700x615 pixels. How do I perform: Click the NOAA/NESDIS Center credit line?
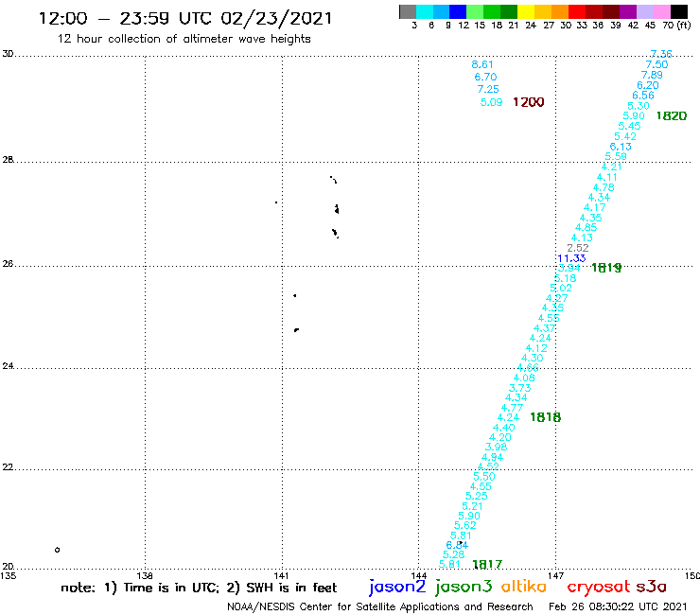coord(380,607)
